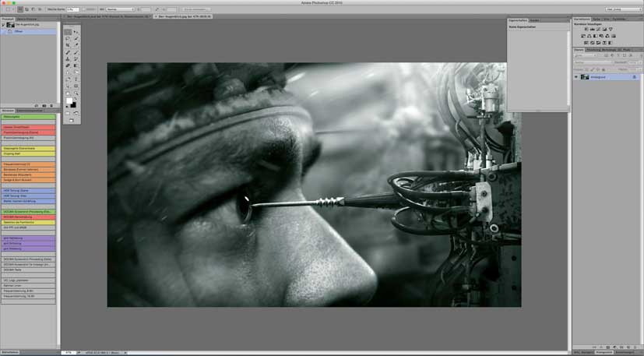
Task: Toggle lock image pixels in Layers
Action: click(592, 69)
